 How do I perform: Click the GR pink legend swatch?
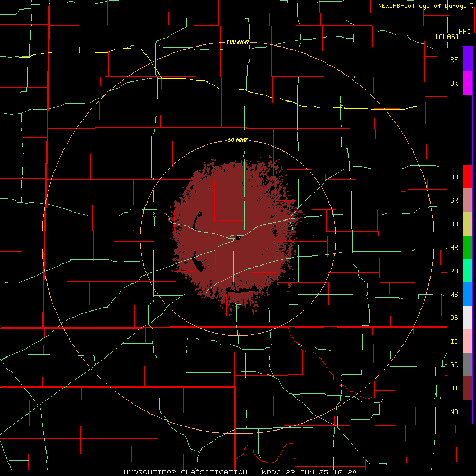(467, 200)
